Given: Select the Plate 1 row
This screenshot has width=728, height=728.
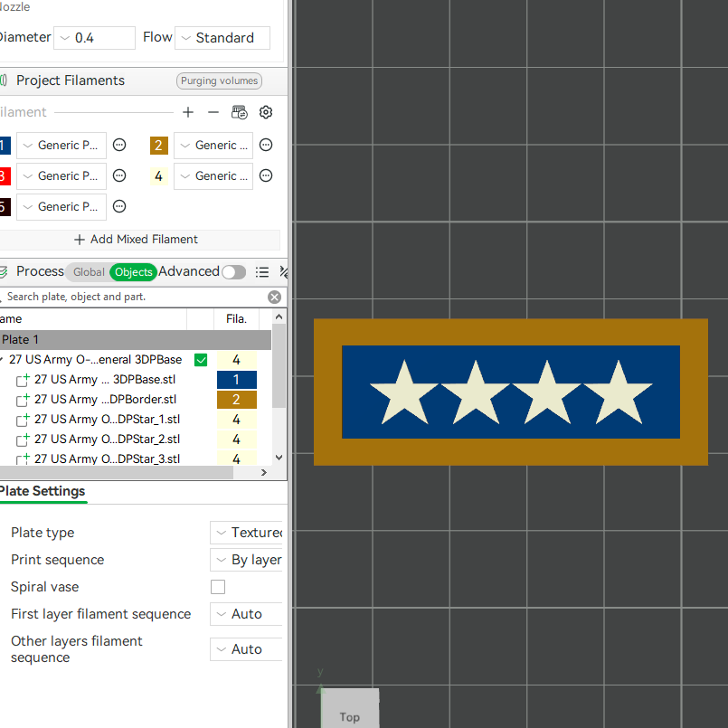Looking at the screenshot, I should pyautogui.click(x=135, y=340).
